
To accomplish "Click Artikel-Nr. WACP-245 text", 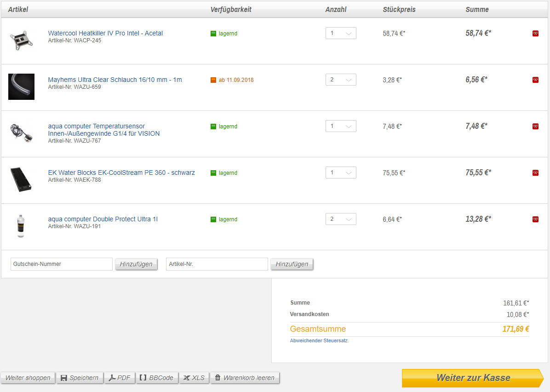I will coord(74,40).
